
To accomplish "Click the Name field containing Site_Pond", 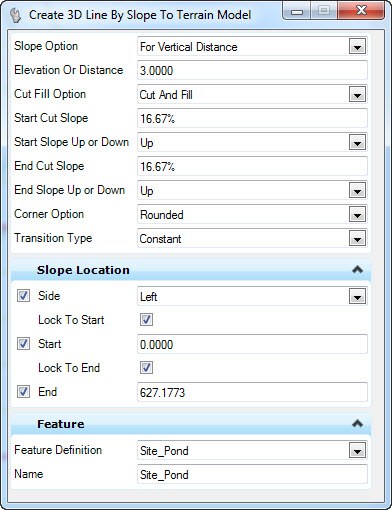I will pyautogui.click(x=252, y=474).
